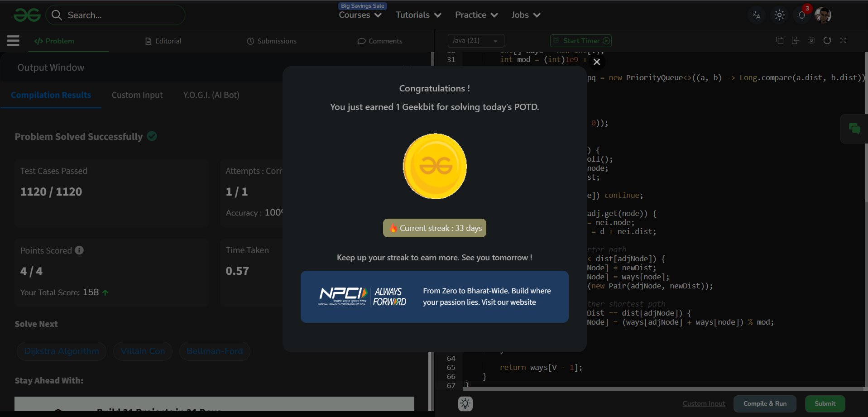This screenshot has height=417, width=868.
Task: Close the Congratulations popup
Action: pos(597,62)
